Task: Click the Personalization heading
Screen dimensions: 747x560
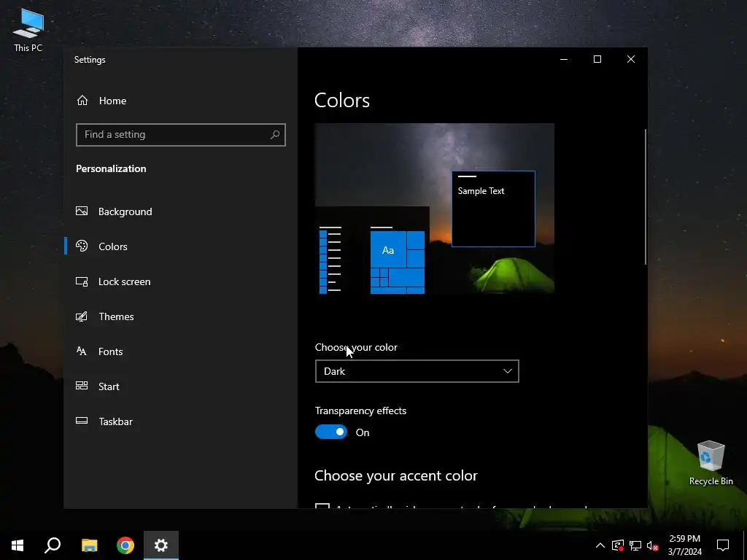Action: 111,168
